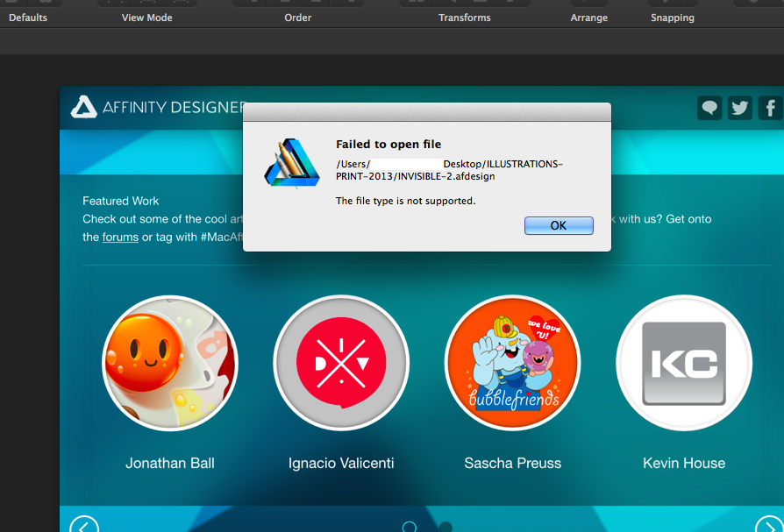
Task: Open the forums link
Action: [120, 237]
